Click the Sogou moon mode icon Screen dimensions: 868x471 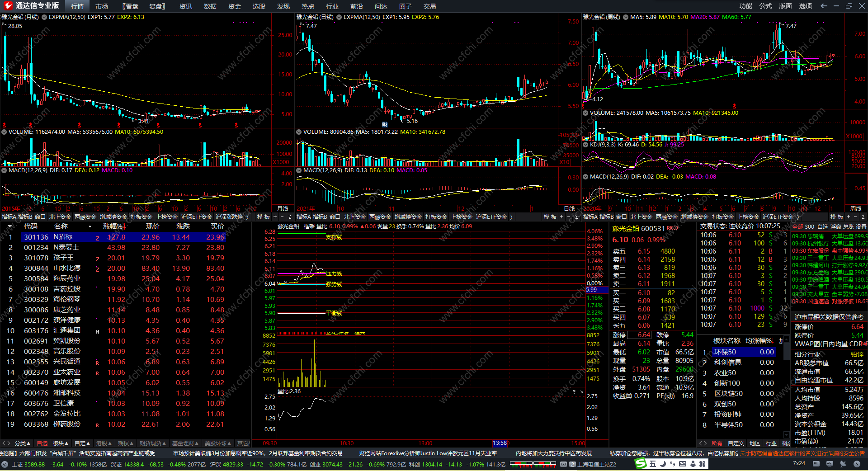click(663, 464)
